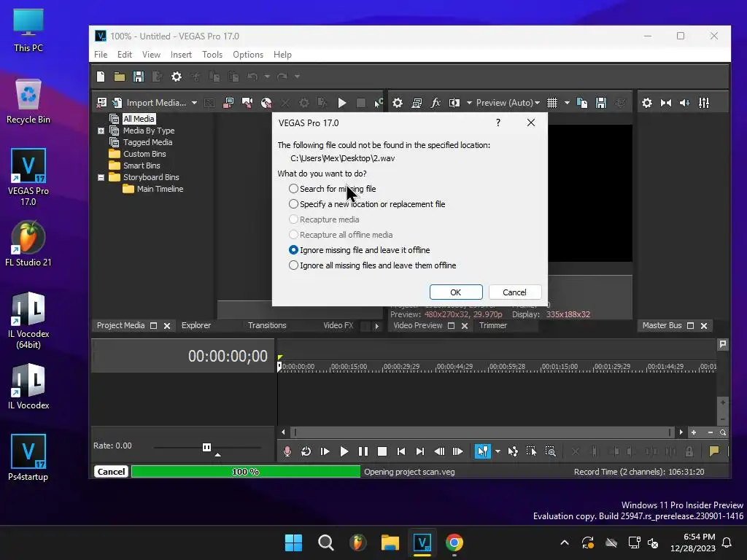Screen dimensions: 747x560
Task: Click timeline horizontal scrollbar
Action: [482, 432]
